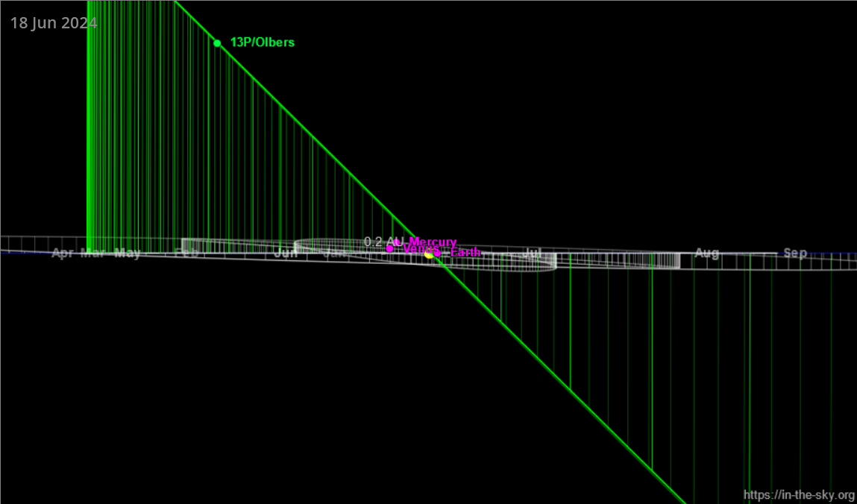Click the Feb month marker

tap(186, 253)
